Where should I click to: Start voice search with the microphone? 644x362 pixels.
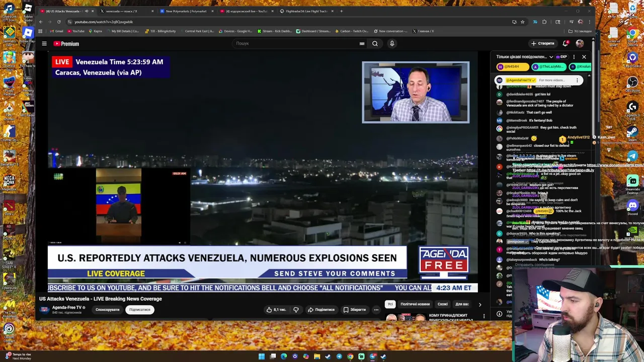pyautogui.click(x=392, y=43)
